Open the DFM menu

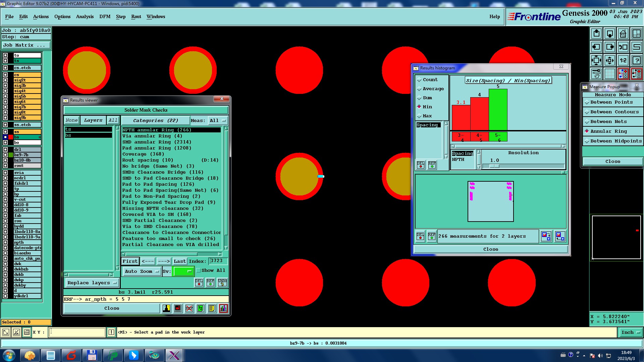pos(105,16)
